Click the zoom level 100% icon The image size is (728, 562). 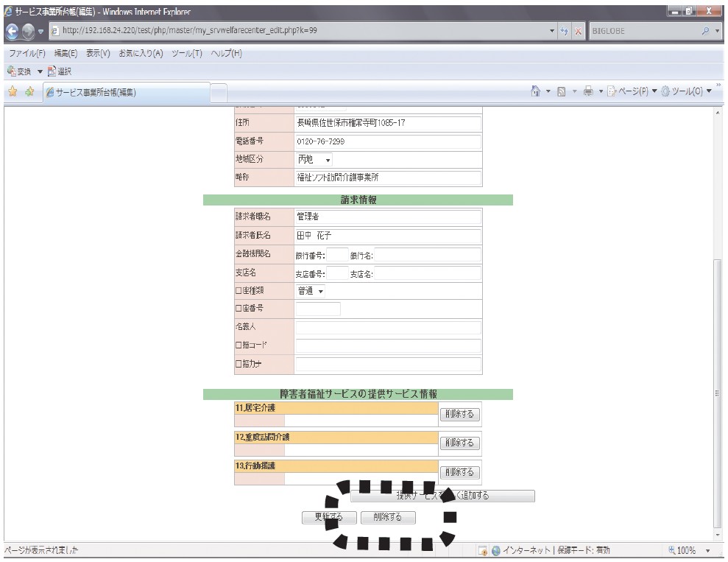[x=672, y=550]
